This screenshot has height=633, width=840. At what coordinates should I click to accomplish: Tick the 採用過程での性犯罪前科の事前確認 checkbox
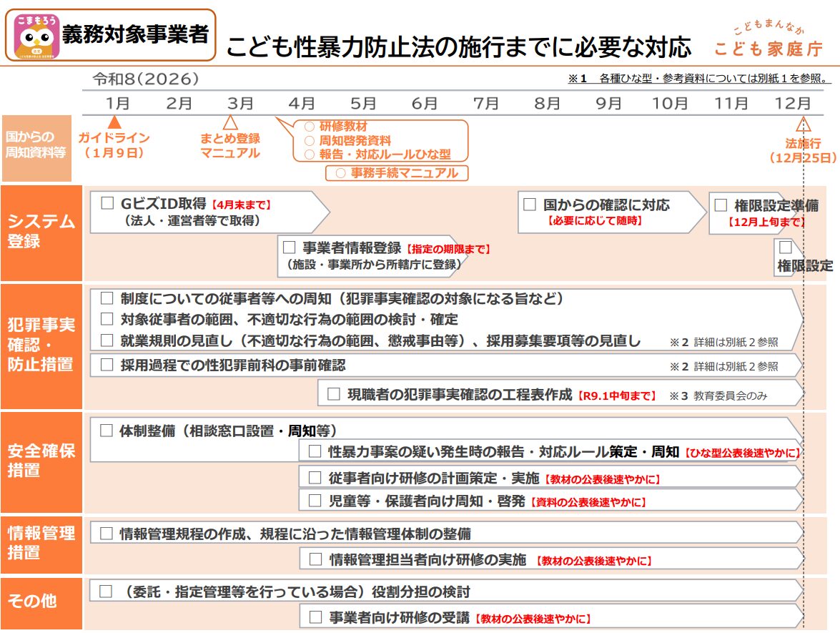pos(107,365)
